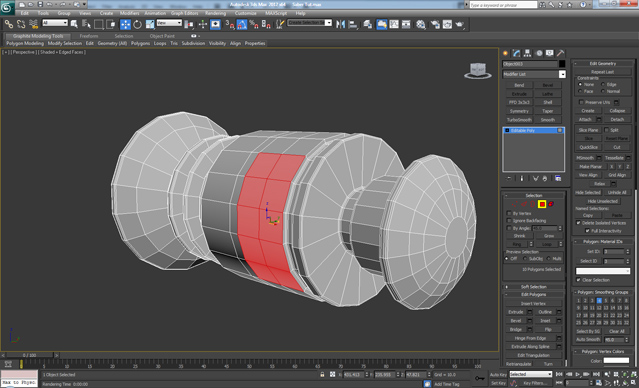Viewport: 639px width, 388px height.
Task: Open the Material Editor icon
Action: coord(421,24)
